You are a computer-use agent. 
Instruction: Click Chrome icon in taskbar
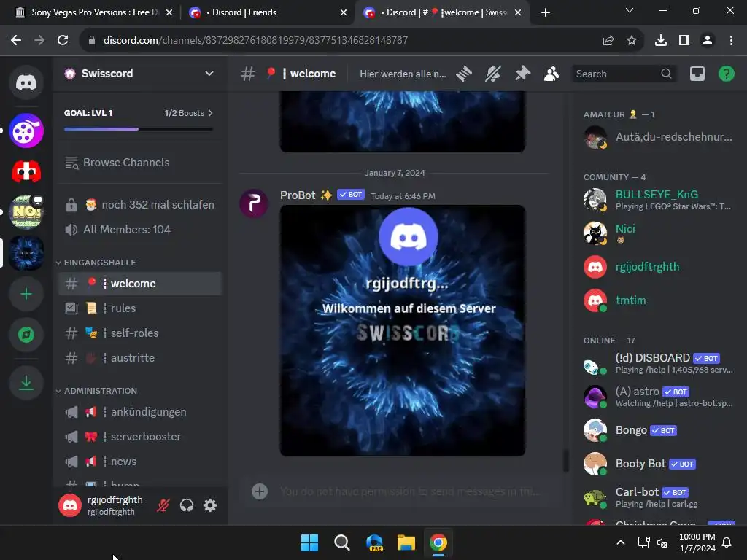pyautogui.click(x=438, y=542)
